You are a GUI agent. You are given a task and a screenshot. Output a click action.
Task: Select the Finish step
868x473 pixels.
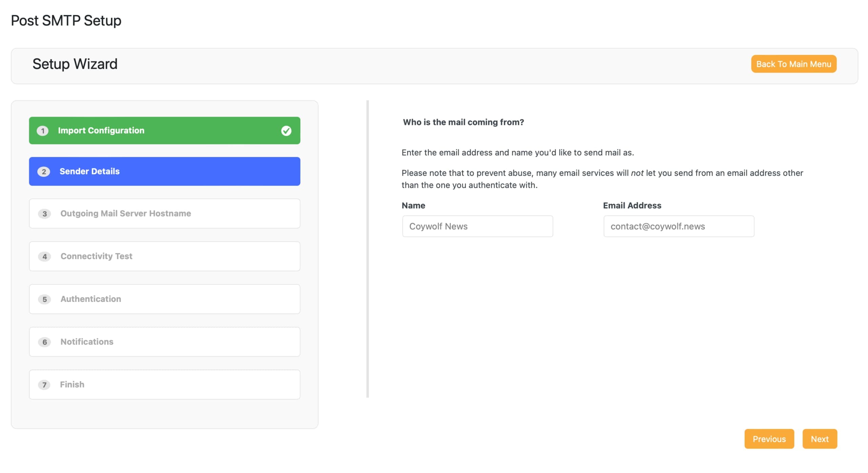point(164,384)
